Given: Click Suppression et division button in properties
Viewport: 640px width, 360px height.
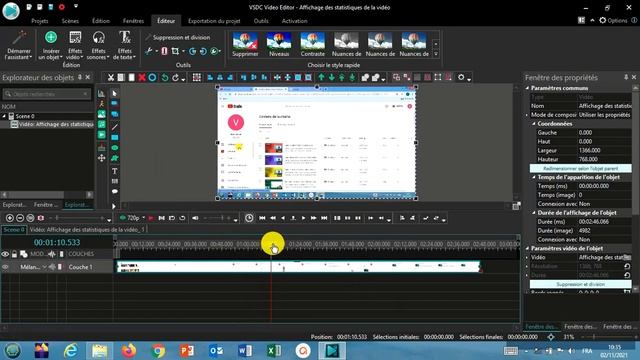Looking at the screenshot, I should point(580,284).
